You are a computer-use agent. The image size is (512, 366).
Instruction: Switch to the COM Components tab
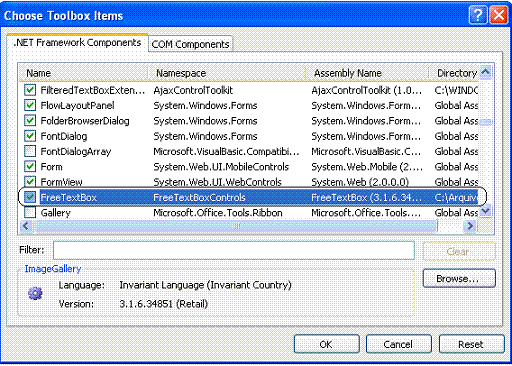(190, 44)
